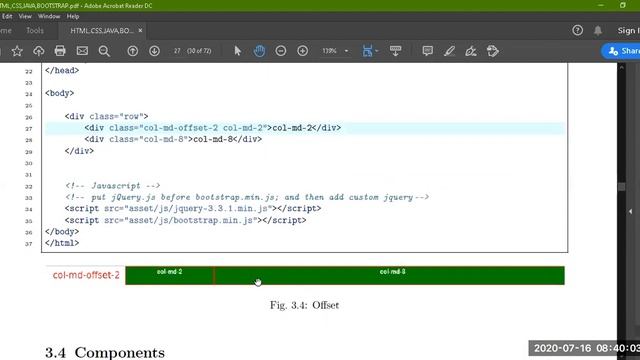
Task: Click the Fig. 3.4: Offset caption
Action: click(304, 305)
